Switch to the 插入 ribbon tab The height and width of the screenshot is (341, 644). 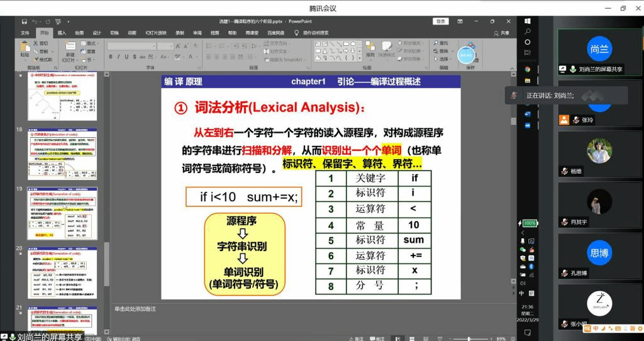[x=62, y=33]
